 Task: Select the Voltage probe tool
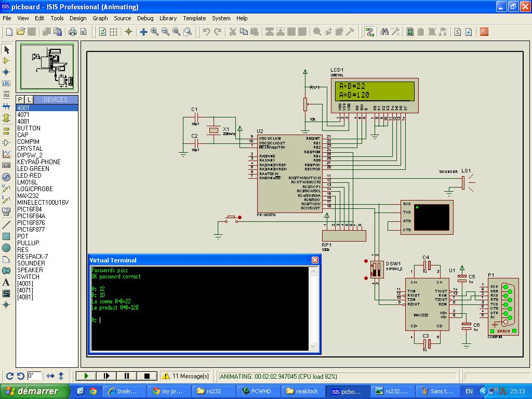coord(6,188)
